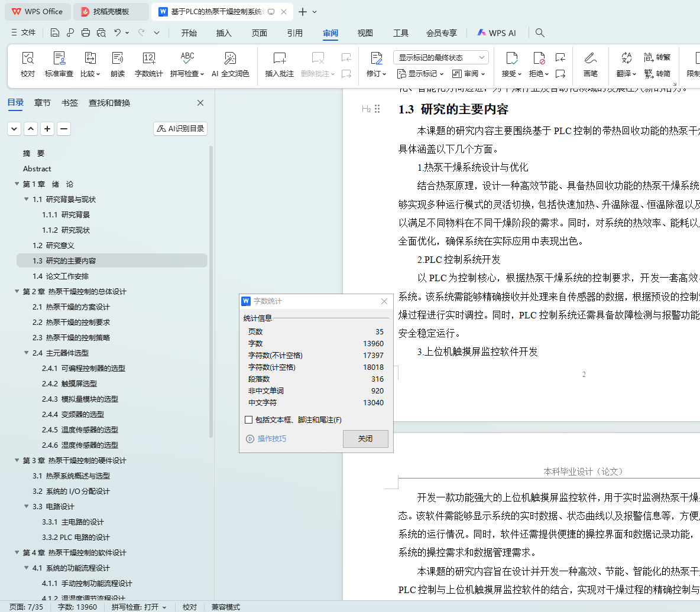Select the Abstract outline entry

click(37, 168)
